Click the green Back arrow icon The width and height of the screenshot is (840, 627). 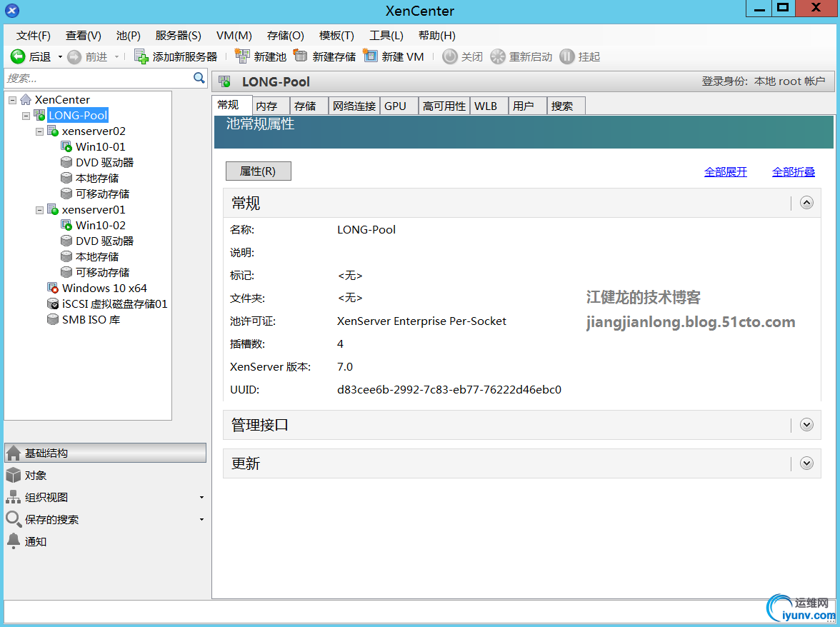tap(18, 56)
